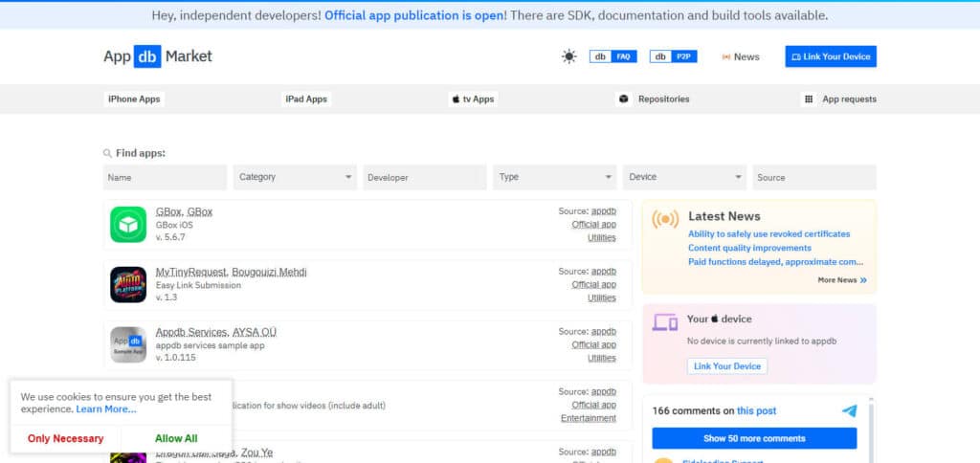
Task: Open News in the header
Action: coord(741,56)
